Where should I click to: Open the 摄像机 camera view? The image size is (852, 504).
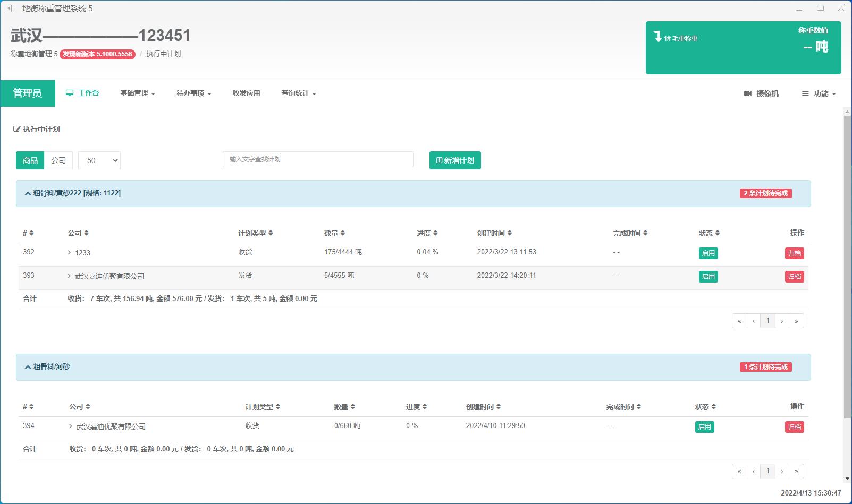coord(761,93)
